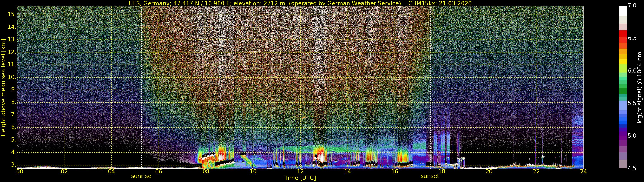Viewport: 644px width, 182px height.
Task: Click the colorbar tick value '7.0'
Action: coord(632,6)
